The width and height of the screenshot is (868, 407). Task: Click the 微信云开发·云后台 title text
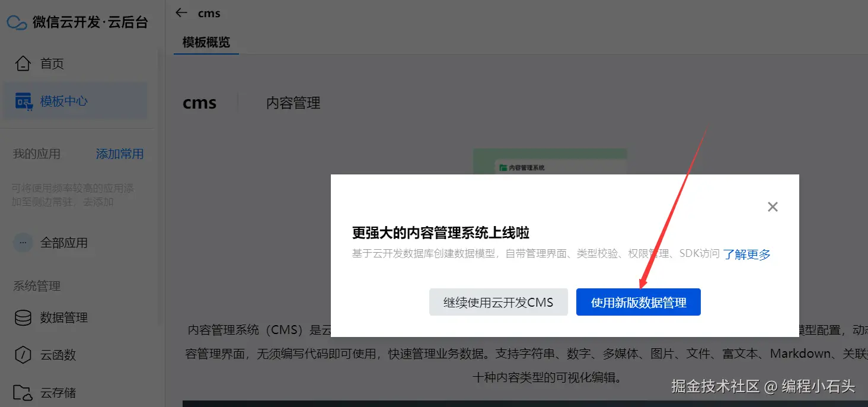(x=90, y=23)
